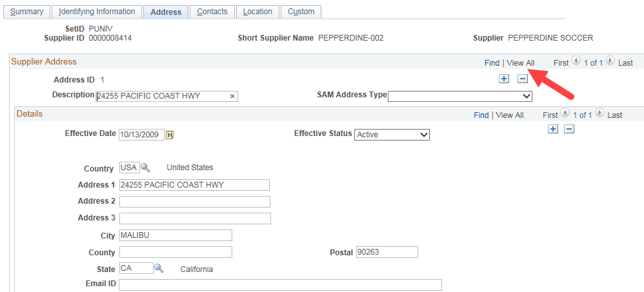Delete the row in Details section

point(569,129)
